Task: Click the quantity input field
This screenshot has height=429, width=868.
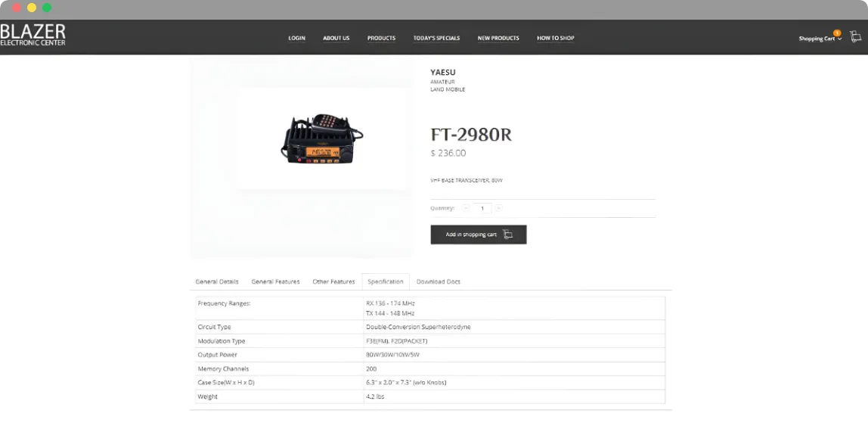Action: (482, 208)
